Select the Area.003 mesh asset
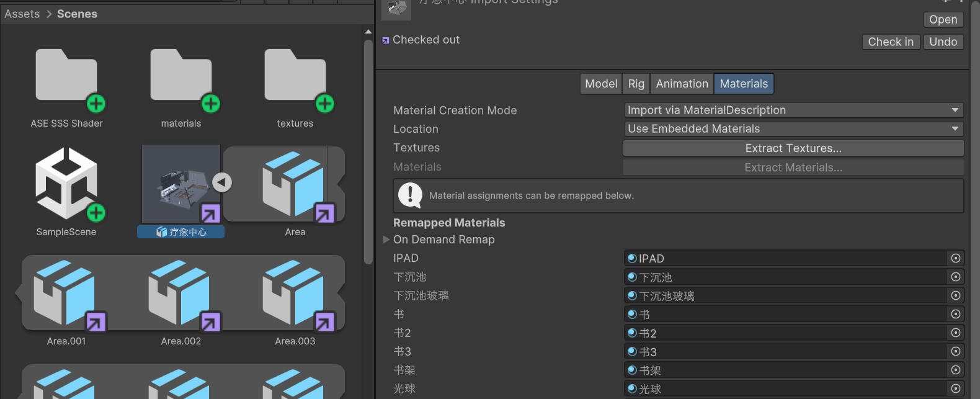The width and height of the screenshot is (980, 399). (295, 294)
